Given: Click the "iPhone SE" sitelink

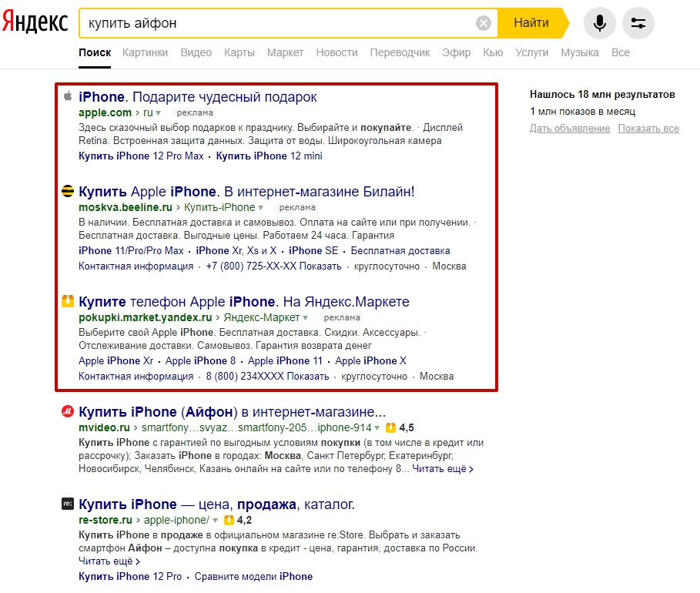Looking at the screenshot, I should pyautogui.click(x=313, y=250).
